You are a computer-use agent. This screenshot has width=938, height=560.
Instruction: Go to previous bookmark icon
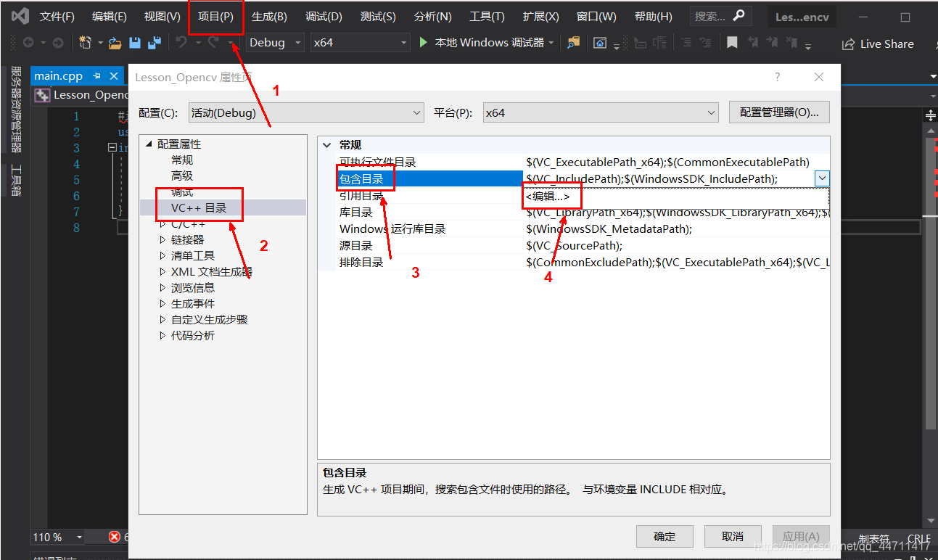click(x=753, y=43)
